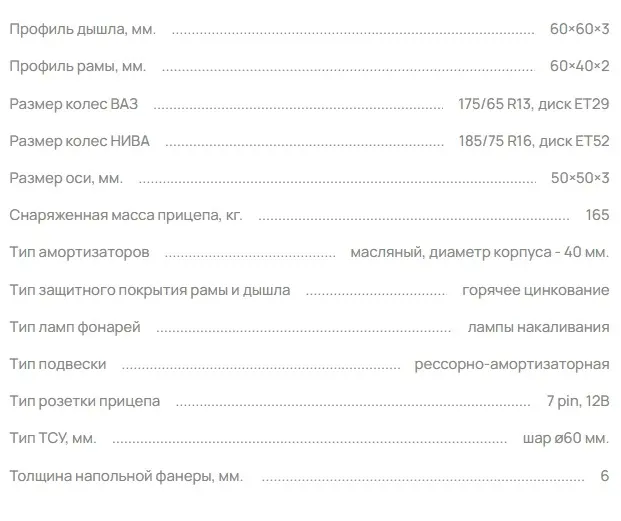Click the 'Профиль рамы, мм.' label
621x521 pixels.
pyautogui.click(x=78, y=66)
